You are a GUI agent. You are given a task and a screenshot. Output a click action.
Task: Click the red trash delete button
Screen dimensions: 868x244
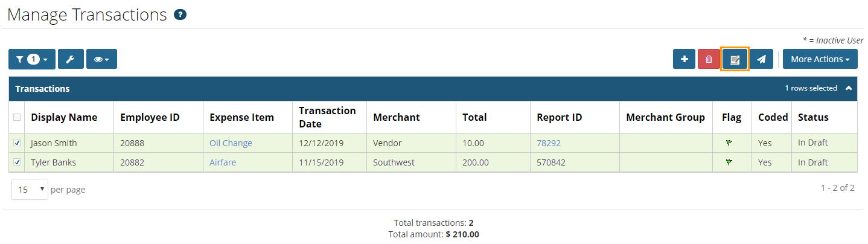pos(709,59)
